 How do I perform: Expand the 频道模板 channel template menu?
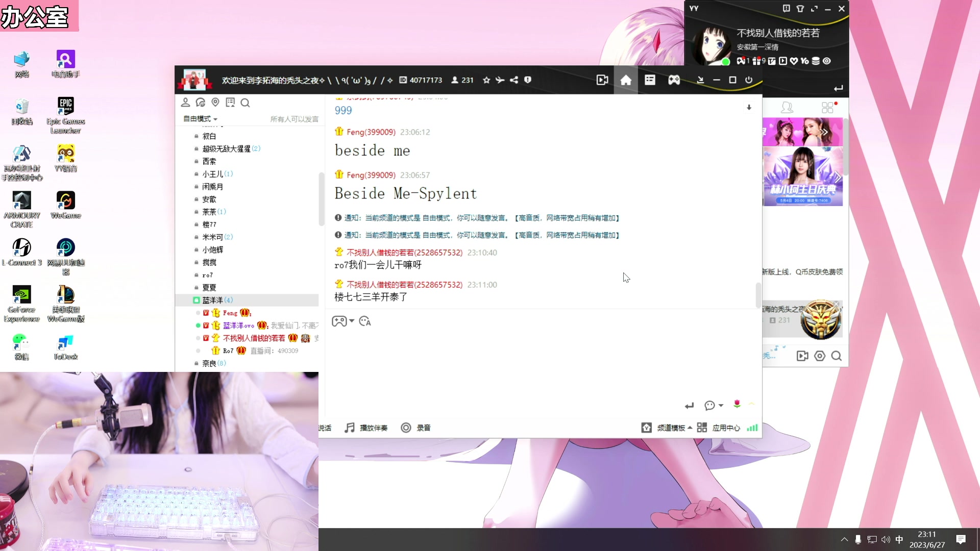click(x=670, y=428)
